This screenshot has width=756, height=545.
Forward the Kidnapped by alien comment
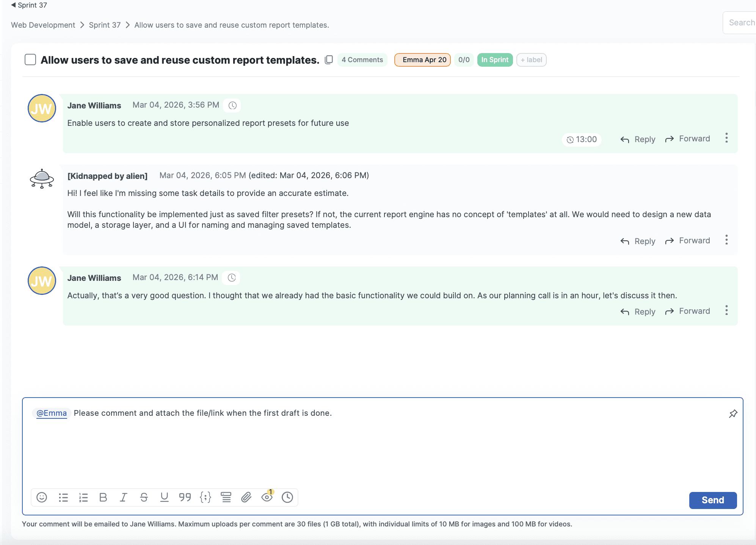[x=687, y=241]
